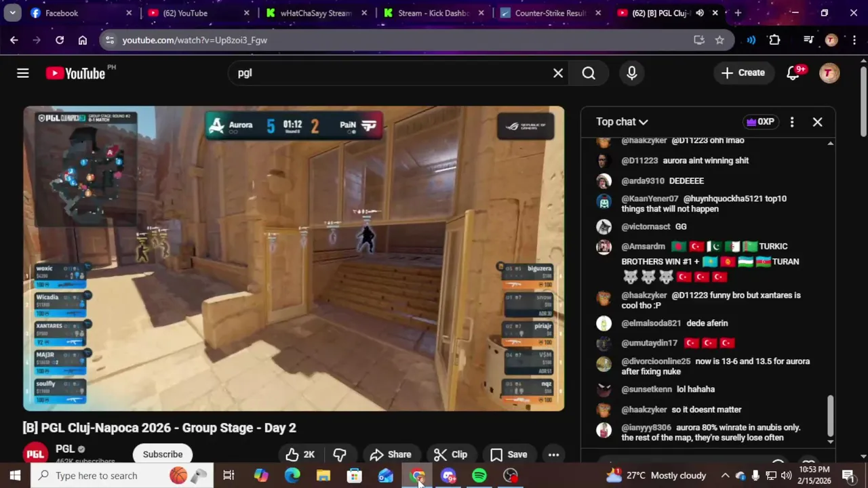Image resolution: width=868 pixels, height=488 pixels.
Task: Open the Windows Start menu
Action: click(15, 476)
